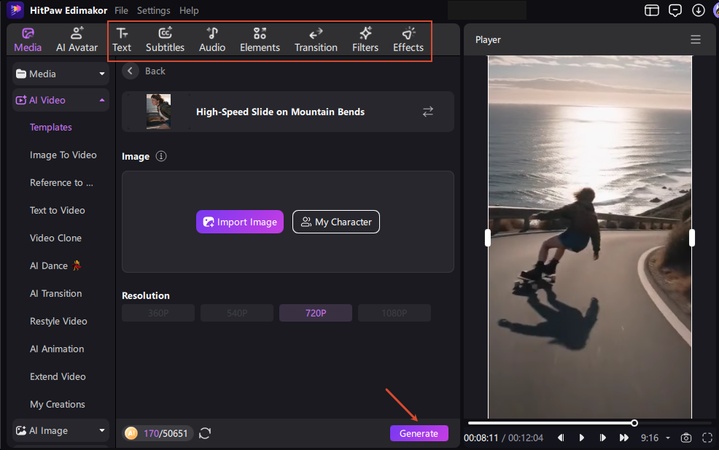Open the Player hamburger menu
Screen dimensions: 719x450
[x=695, y=40]
